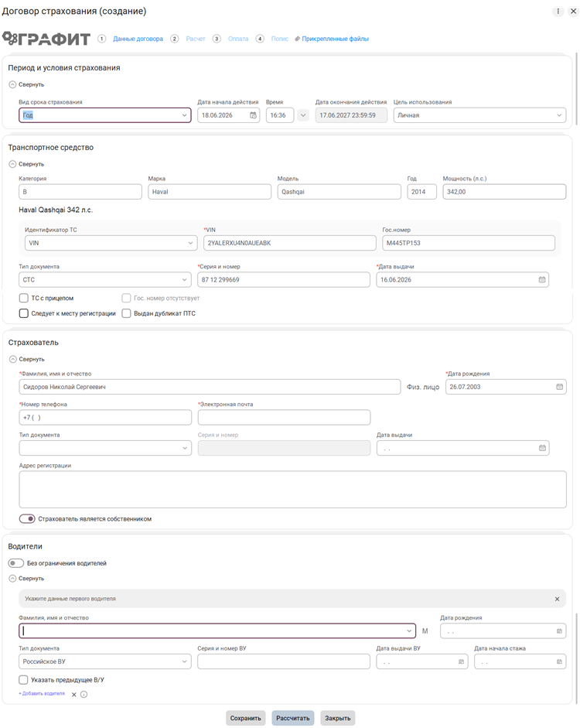Dismiss the first driver data hint
This screenshot has width=580, height=728.
[x=557, y=599]
